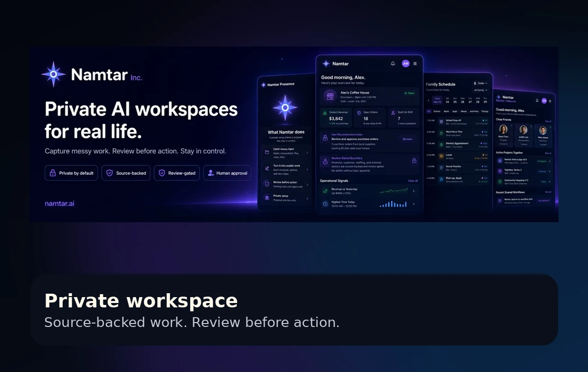
Task: Select the All filter tab in Family Schedule
Action: click(428, 111)
